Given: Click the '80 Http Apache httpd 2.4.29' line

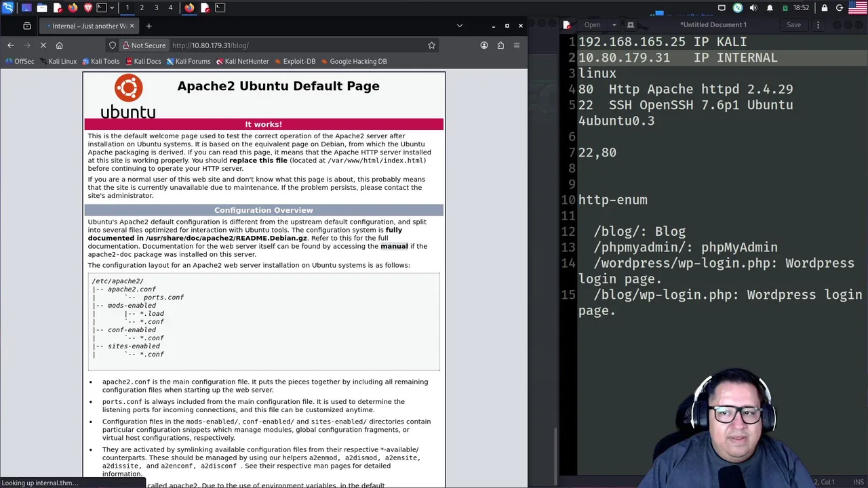Looking at the screenshot, I should point(686,89).
